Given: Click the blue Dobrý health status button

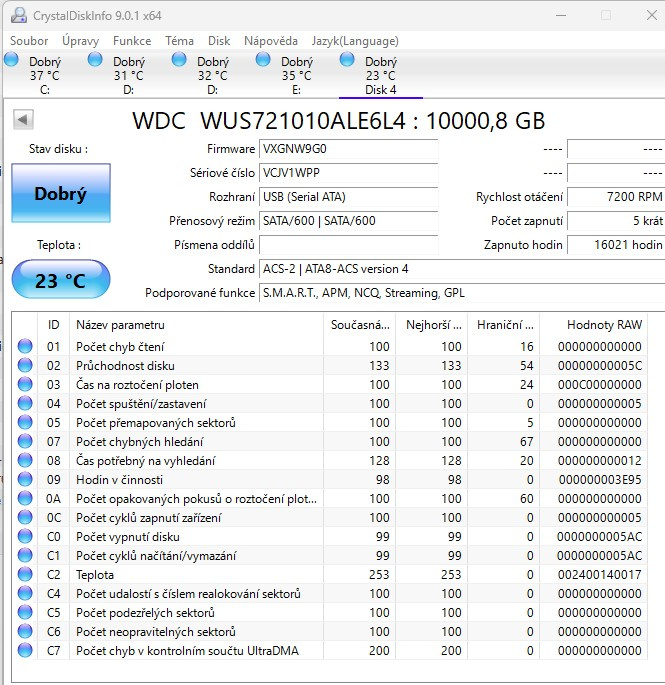Looking at the screenshot, I should pyautogui.click(x=61, y=193).
